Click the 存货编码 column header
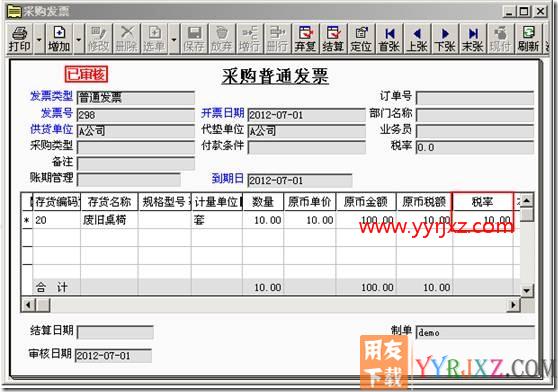558x392 pixels. [x=57, y=202]
